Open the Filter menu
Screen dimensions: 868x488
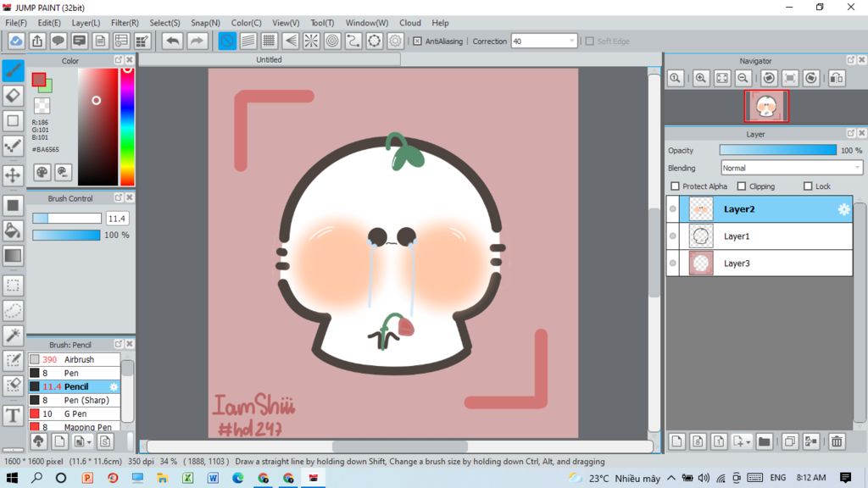click(x=125, y=23)
